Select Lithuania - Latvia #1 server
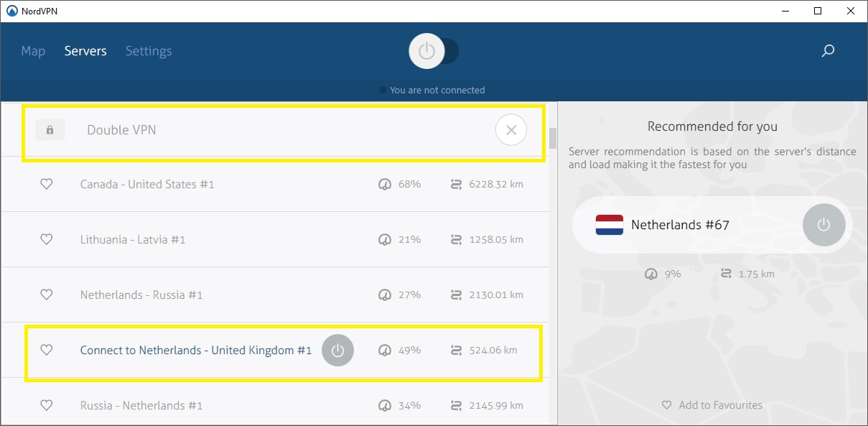This screenshot has width=868, height=426. pyautogui.click(x=133, y=239)
